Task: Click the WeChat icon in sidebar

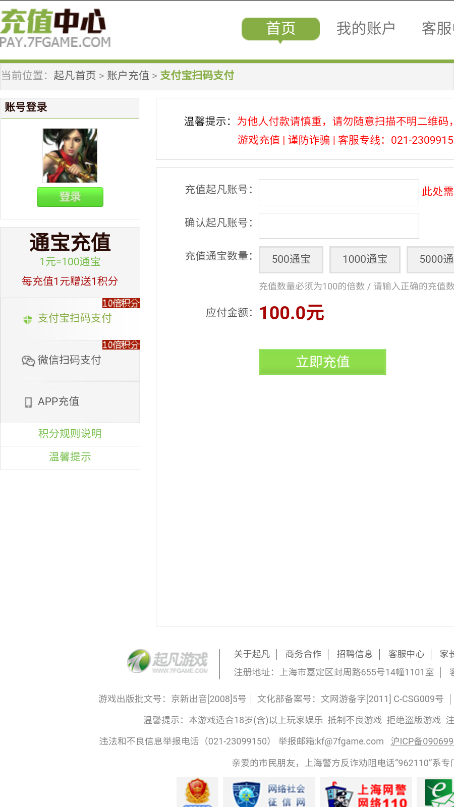Action: pyautogui.click(x=28, y=361)
